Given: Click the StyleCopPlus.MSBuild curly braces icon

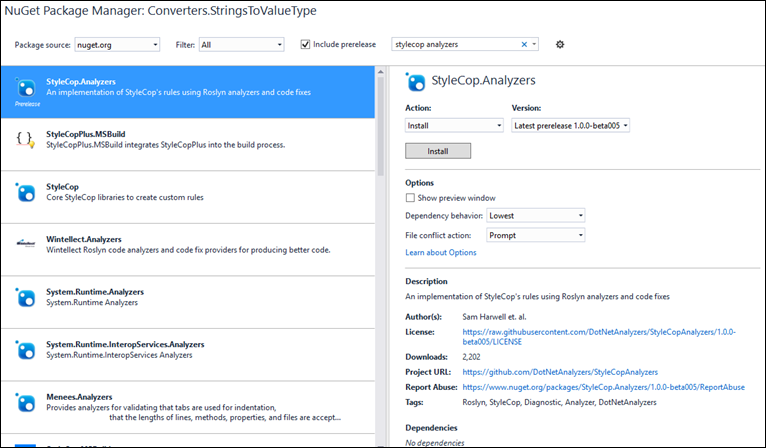Looking at the screenshot, I should [x=27, y=139].
